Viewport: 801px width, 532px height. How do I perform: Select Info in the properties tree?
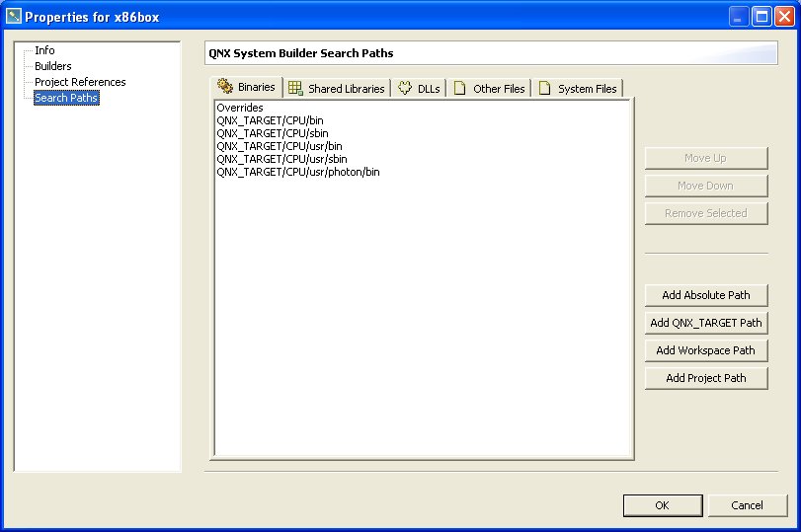pyautogui.click(x=44, y=50)
